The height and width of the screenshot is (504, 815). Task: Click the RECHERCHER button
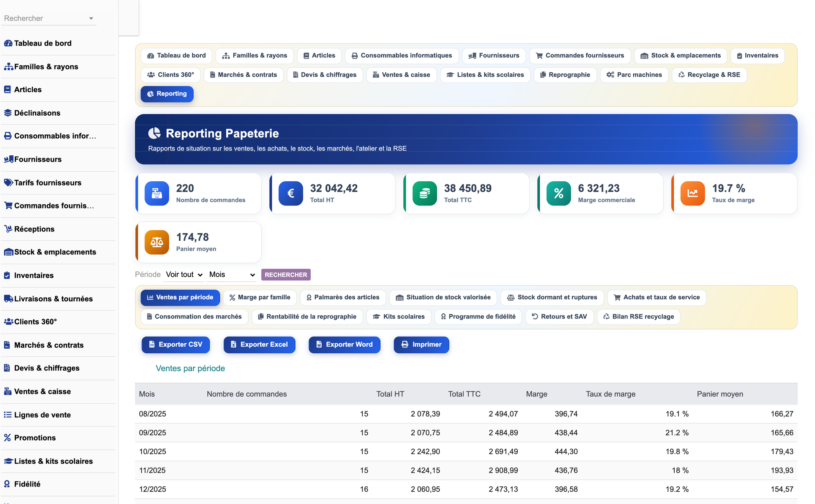click(286, 275)
